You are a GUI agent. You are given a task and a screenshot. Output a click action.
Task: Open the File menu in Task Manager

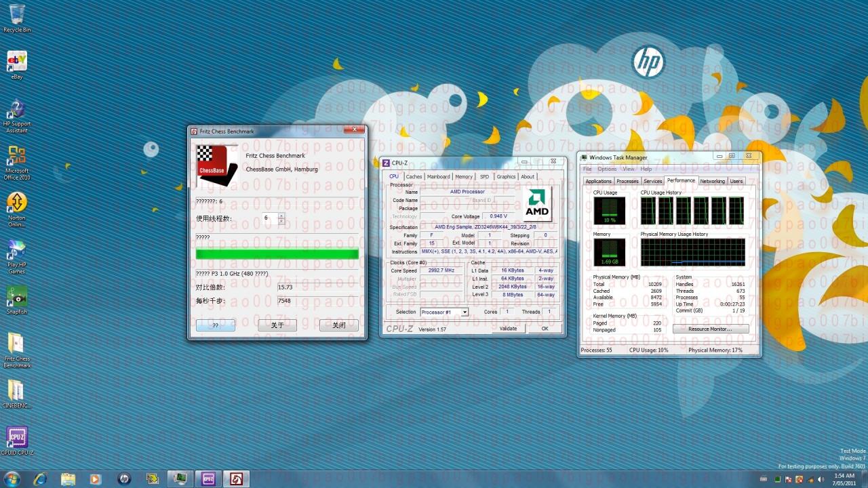tap(587, 169)
